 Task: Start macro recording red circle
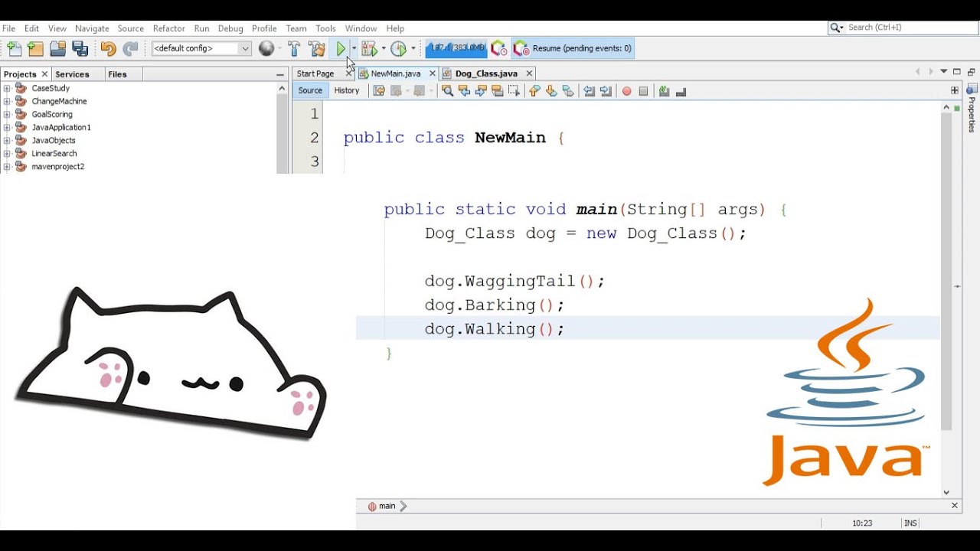tap(626, 91)
